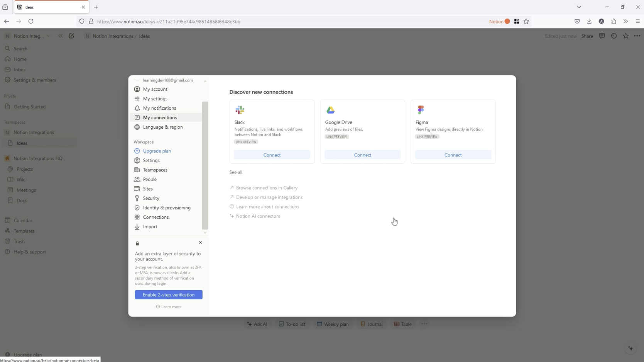Select the Google Drive logo icon

pyautogui.click(x=330, y=110)
